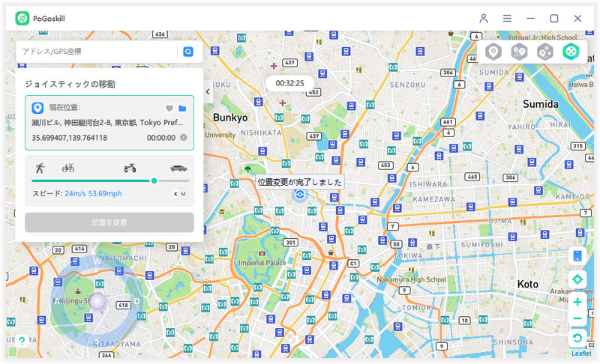Select the two-spot route mode icon
This screenshot has width=600, height=364.
click(519, 52)
